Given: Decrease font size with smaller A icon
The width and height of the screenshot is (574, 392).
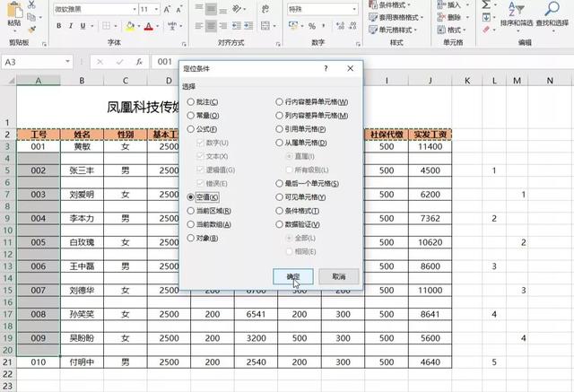Looking at the screenshot, I should pos(179,10).
